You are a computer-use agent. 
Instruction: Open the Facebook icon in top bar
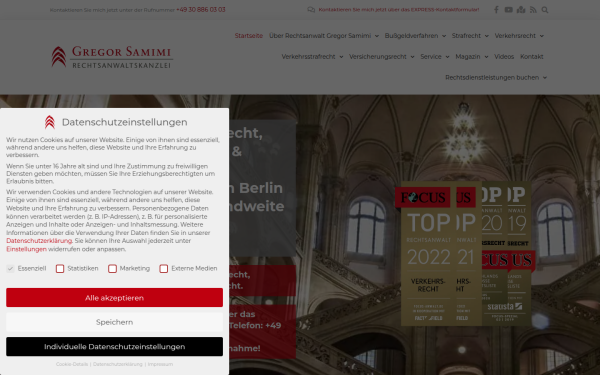pyautogui.click(x=496, y=10)
